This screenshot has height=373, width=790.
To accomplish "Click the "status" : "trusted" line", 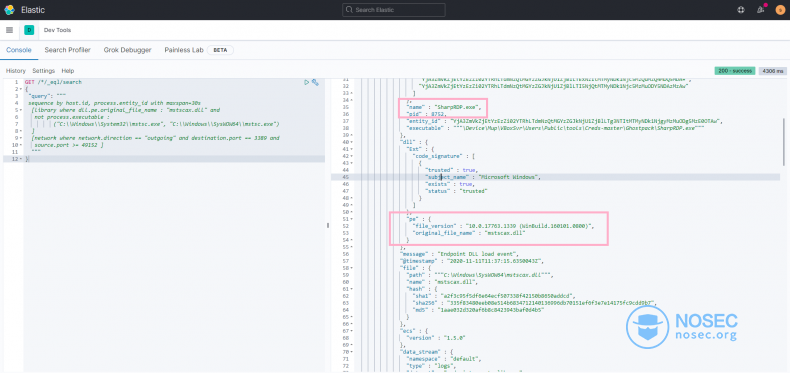I will coord(457,191).
